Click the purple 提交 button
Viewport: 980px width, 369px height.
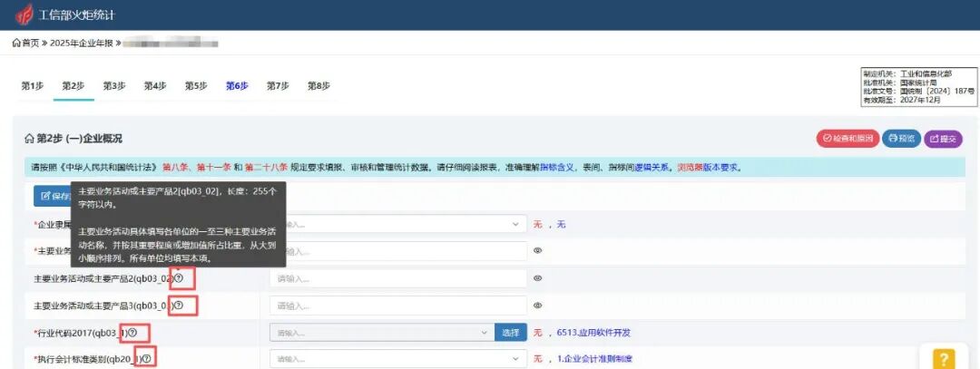(x=943, y=139)
